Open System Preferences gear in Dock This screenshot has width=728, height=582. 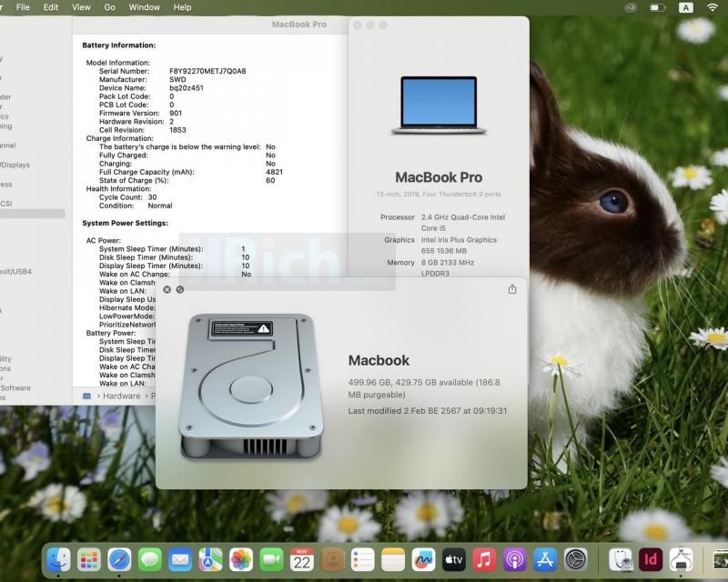coord(576,560)
